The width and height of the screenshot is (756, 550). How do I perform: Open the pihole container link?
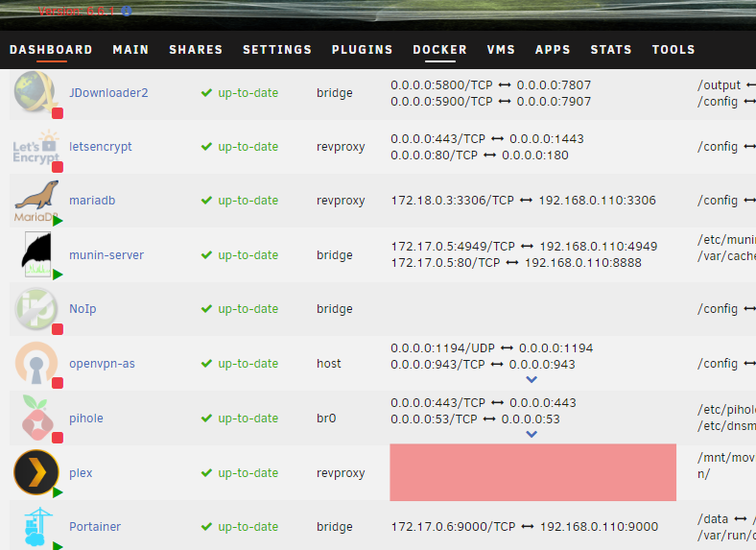85,418
